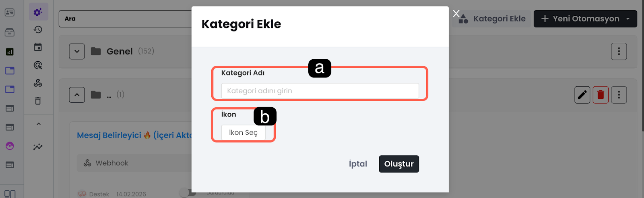Click the Oluştur button
The image size is (644, 198).
coord(398,164)
